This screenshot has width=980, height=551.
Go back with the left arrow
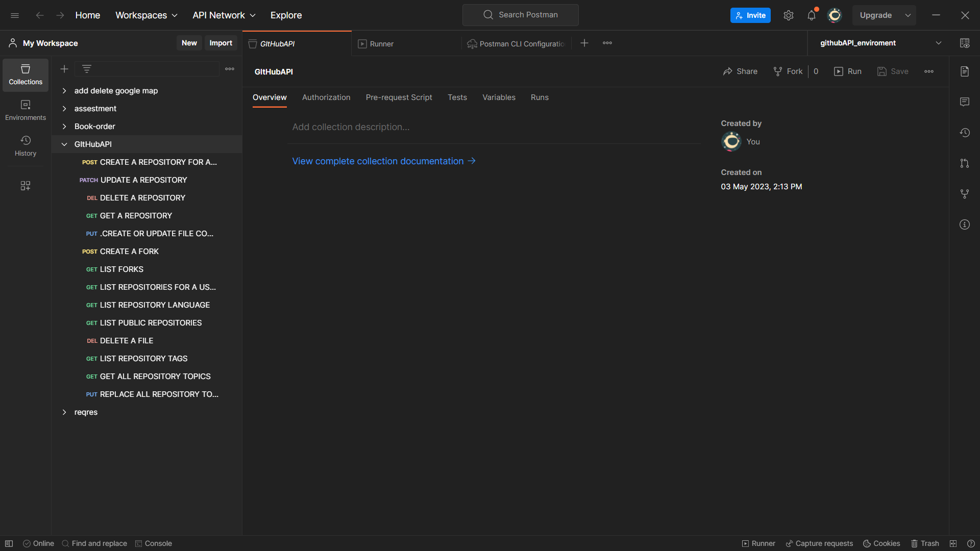pyautogui.click(x=40, y=15)
